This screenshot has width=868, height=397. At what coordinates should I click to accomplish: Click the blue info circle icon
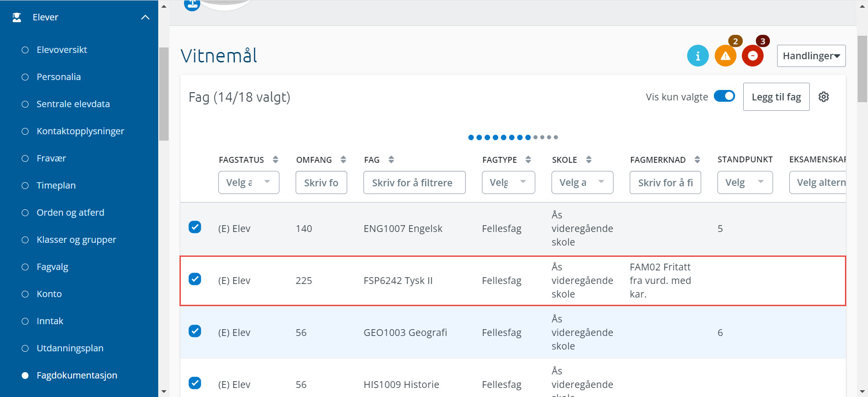[698, 56]
